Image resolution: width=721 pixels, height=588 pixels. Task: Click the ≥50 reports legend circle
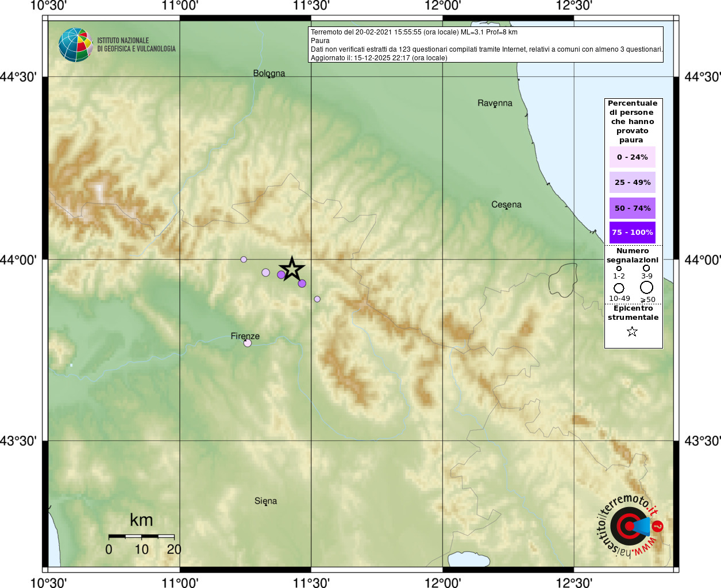pos(646,287)
